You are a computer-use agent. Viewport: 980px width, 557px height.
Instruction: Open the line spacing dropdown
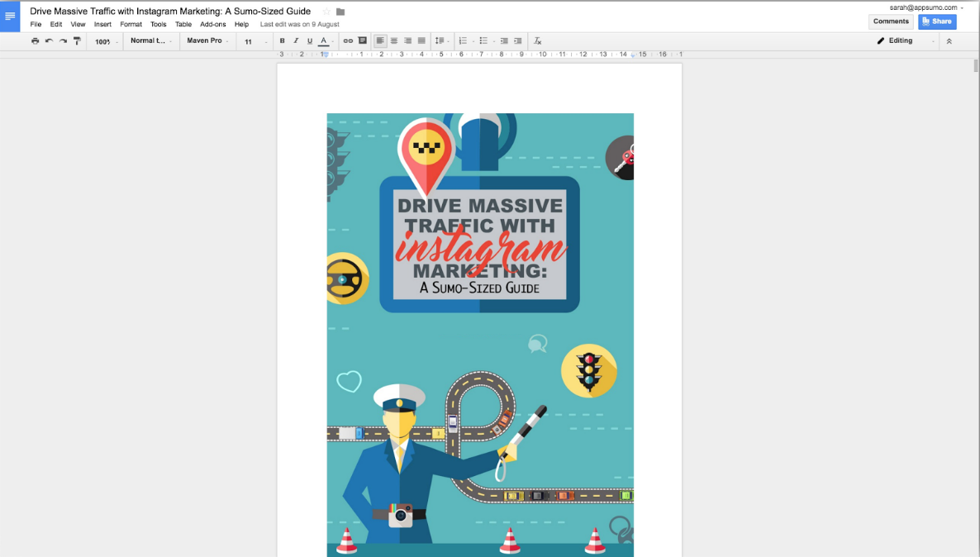tap(442, 41)
